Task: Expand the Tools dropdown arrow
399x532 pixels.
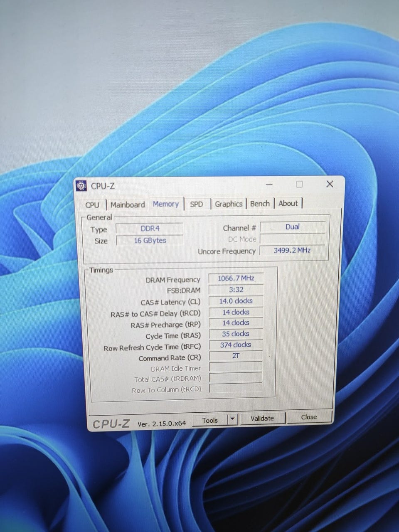Action: pyautogui.click(x=233, y=419)
